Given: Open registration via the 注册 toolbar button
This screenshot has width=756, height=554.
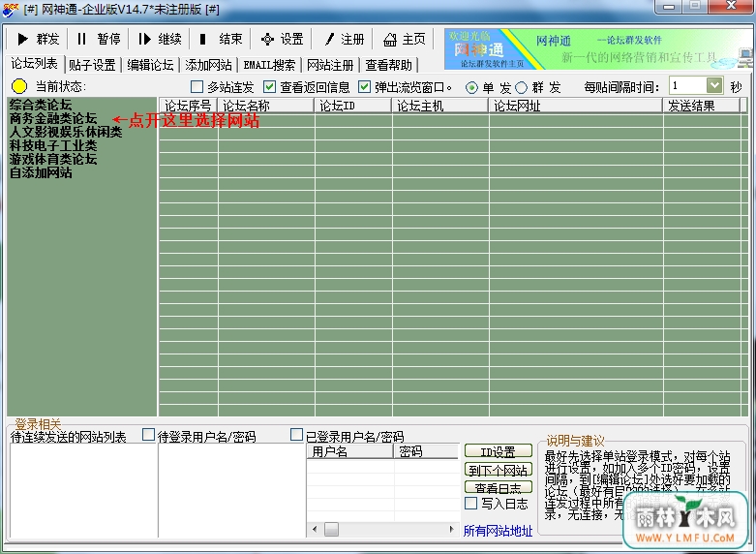Looking at the screenshot, I should coord(343,39).
